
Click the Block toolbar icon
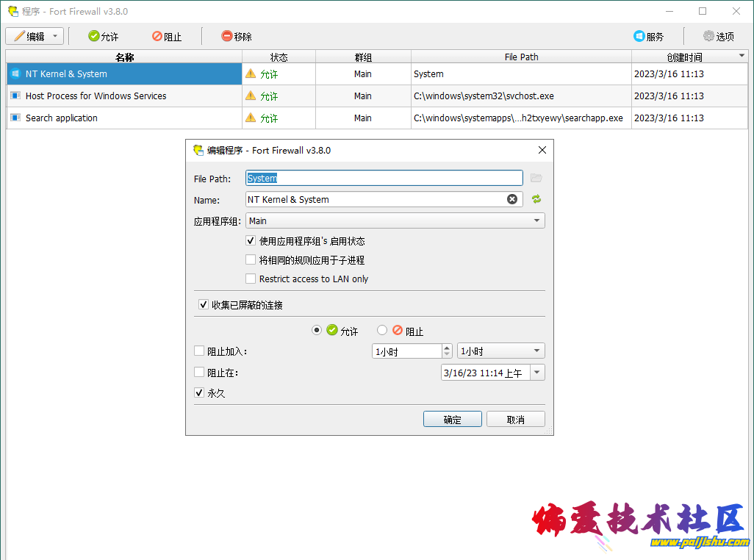tap(157, 36)
